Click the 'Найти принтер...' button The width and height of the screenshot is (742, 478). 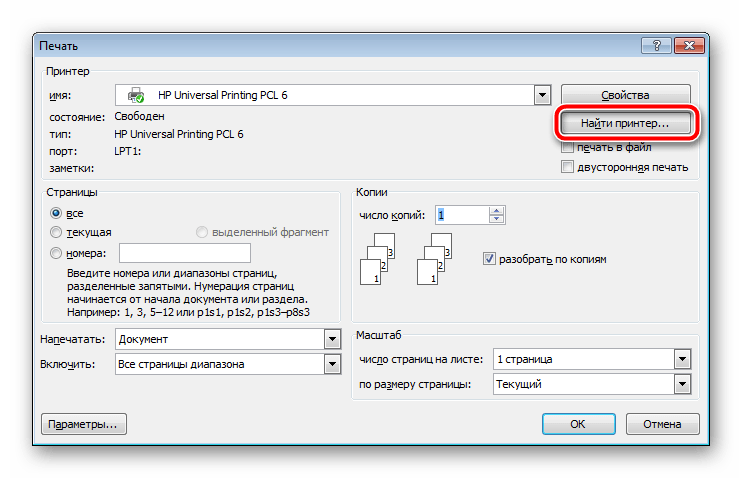click(x=625, y=124)
